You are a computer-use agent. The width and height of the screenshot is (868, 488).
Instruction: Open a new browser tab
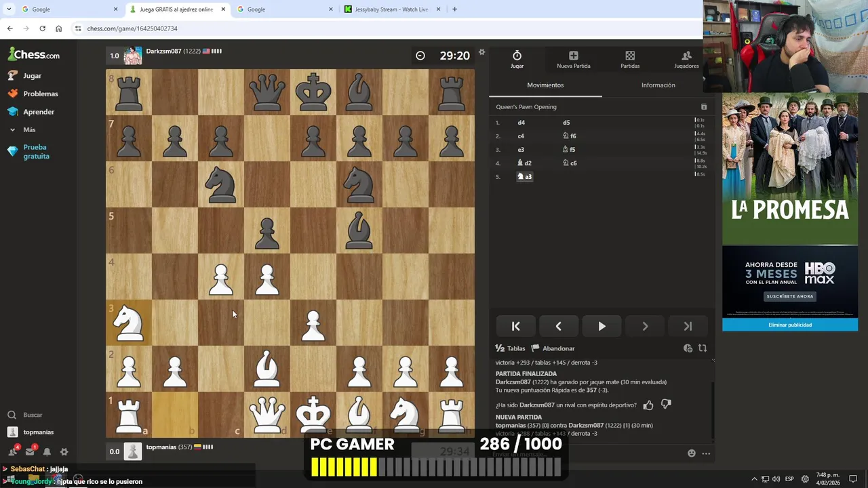pos(454,9)
